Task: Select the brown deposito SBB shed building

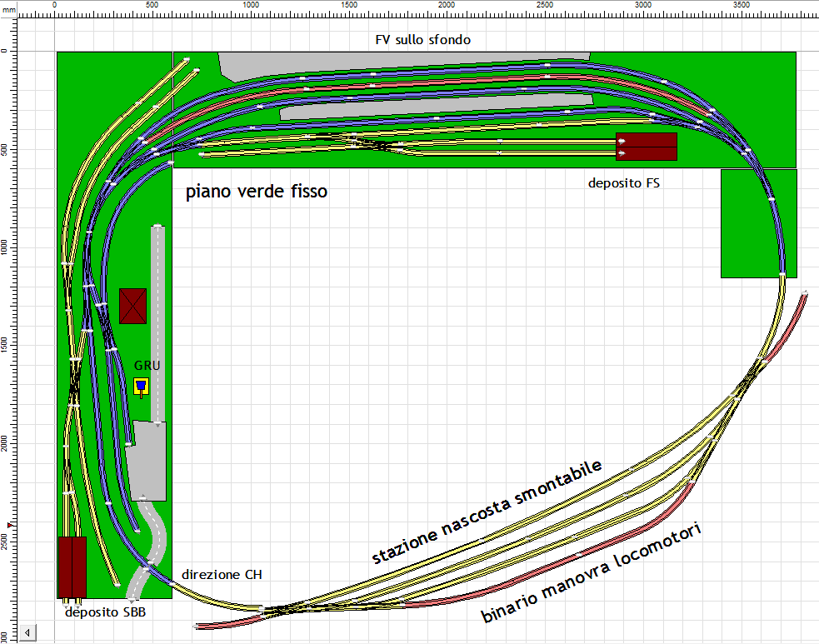Action: [x=72, y=567]
